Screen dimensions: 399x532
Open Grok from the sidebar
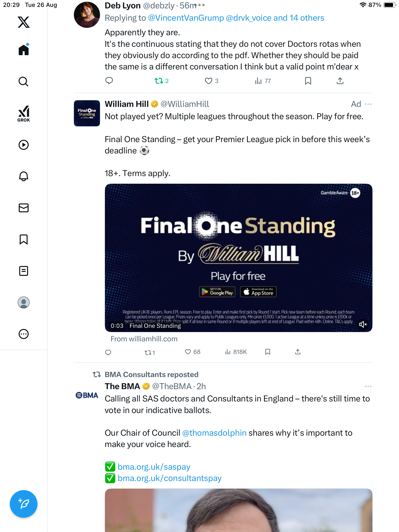24,113
